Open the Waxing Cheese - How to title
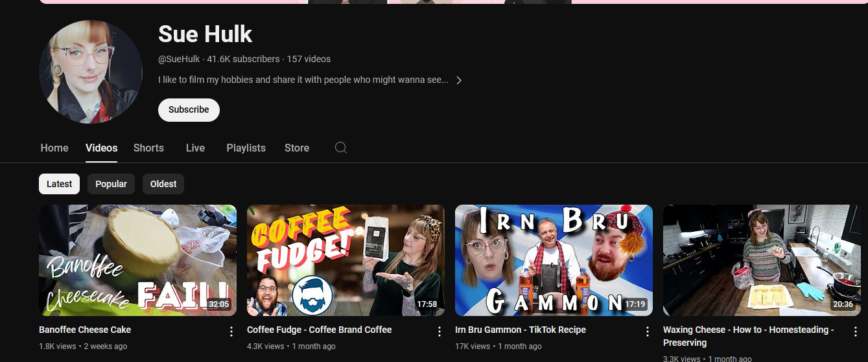Image resolution: width=868 pixels, height=362 pixels. 749,336
